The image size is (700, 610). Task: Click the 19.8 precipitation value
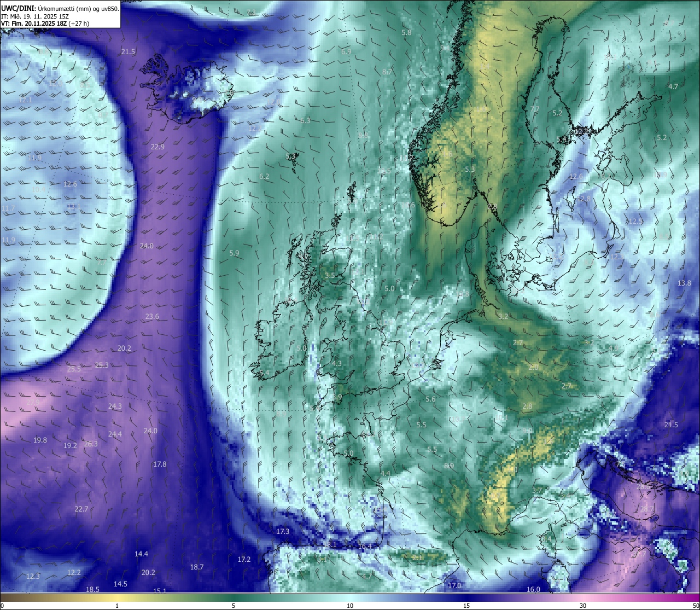40,440
